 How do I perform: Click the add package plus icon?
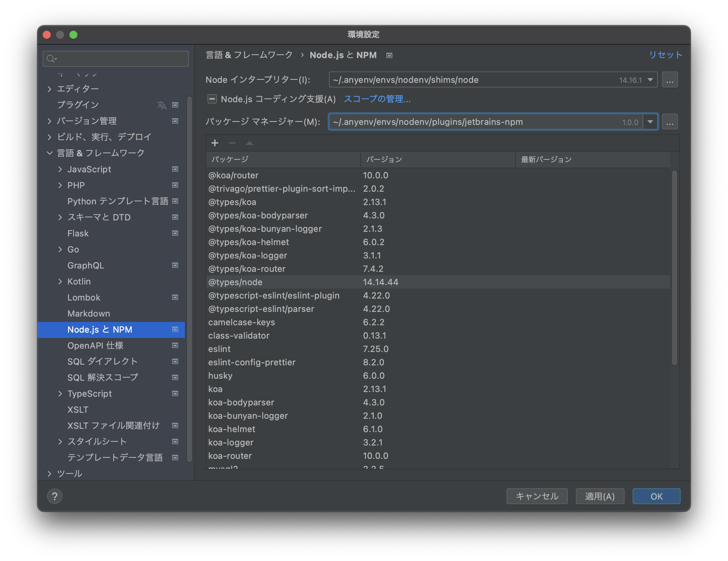pos(215,143)
